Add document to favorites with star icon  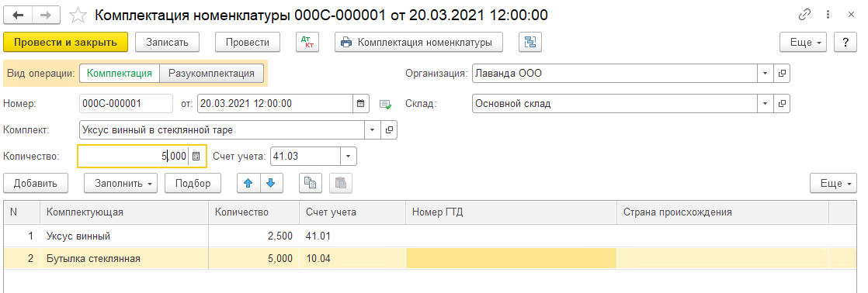point(79,16)
